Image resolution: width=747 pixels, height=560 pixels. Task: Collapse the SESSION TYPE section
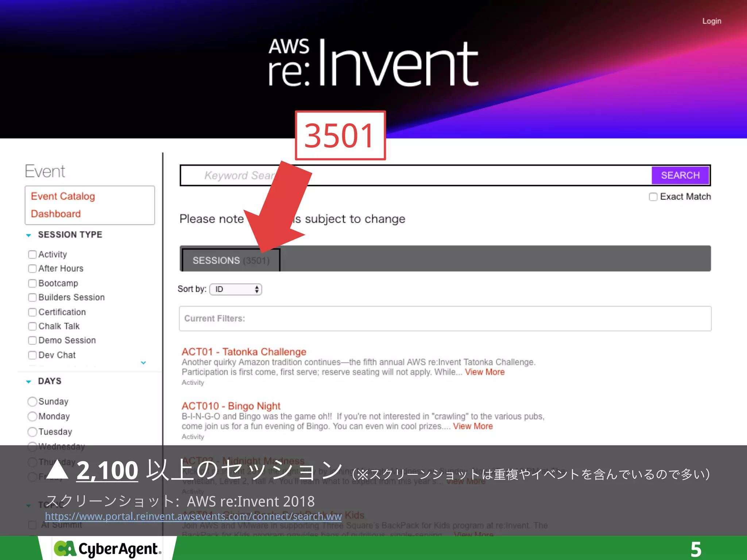point(28,235)
